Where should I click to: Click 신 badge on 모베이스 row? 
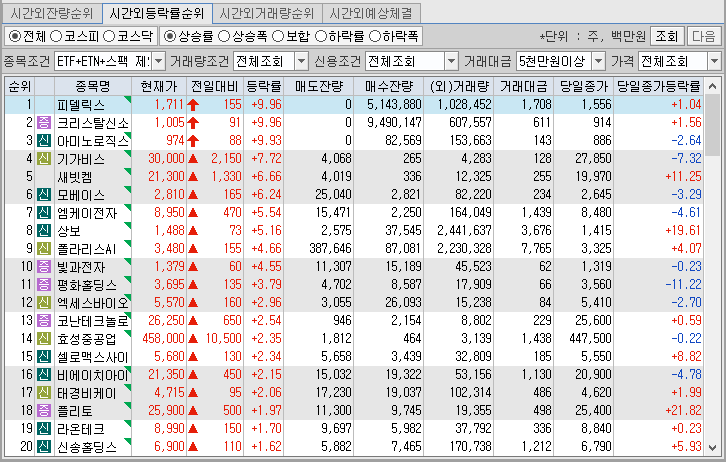(x=44, y=194)
